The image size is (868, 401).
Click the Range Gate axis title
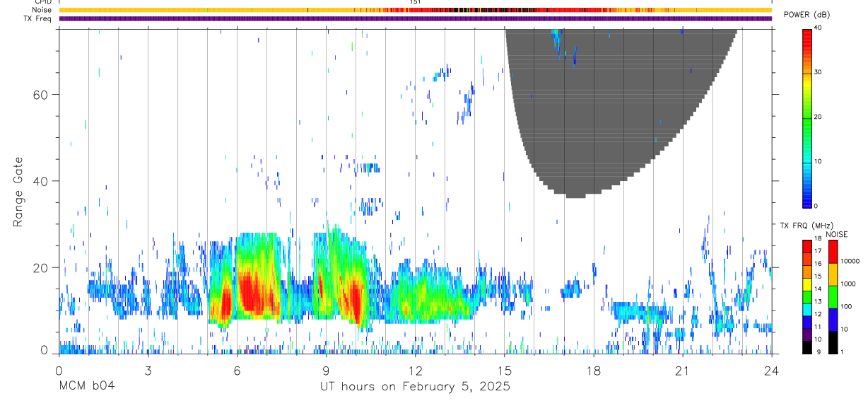pos(18,192)
